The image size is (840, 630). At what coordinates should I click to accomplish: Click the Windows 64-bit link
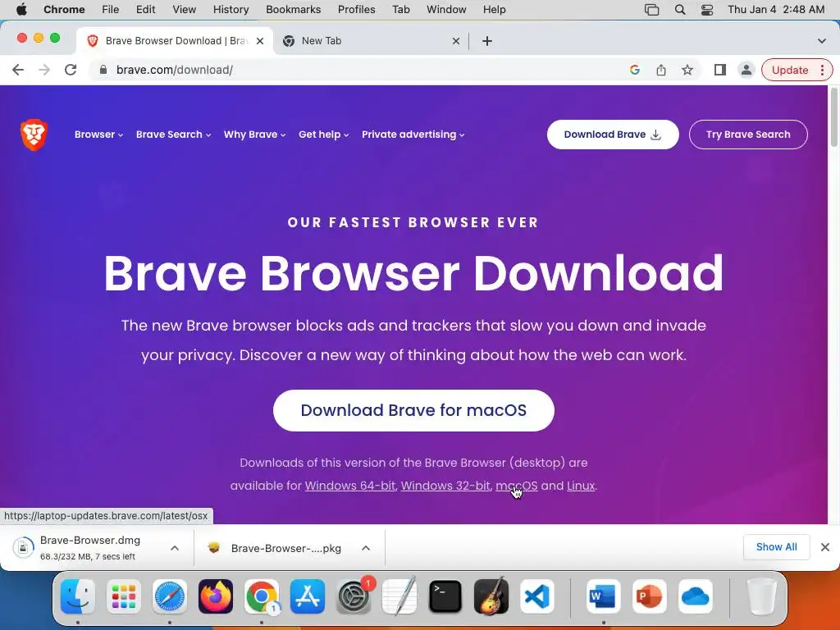[349, 486]
